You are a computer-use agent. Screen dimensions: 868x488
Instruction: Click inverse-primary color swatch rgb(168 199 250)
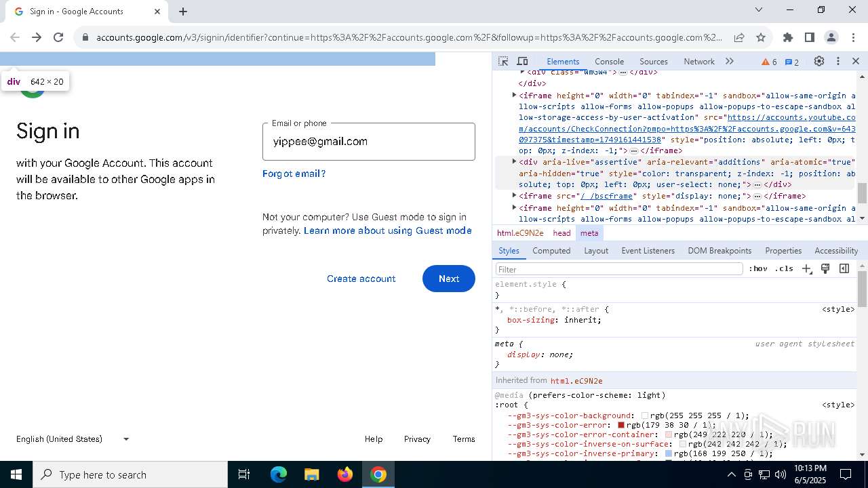[x=669, y=453]
